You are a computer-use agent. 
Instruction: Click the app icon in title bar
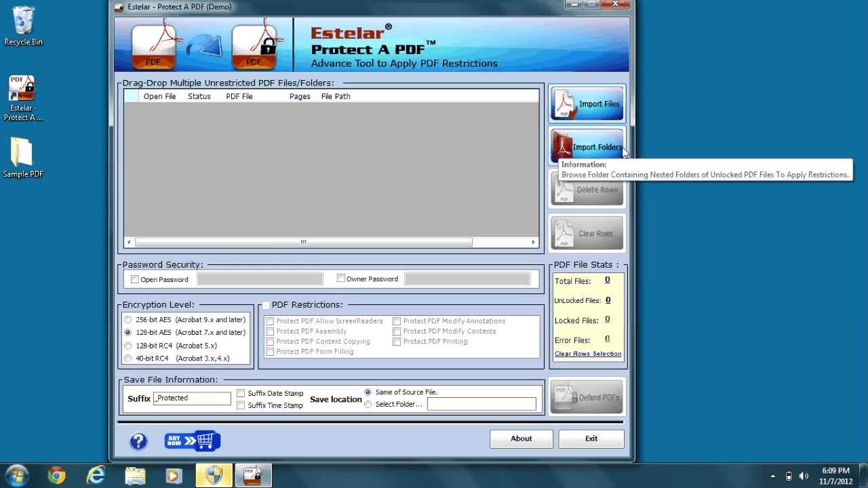119,7
